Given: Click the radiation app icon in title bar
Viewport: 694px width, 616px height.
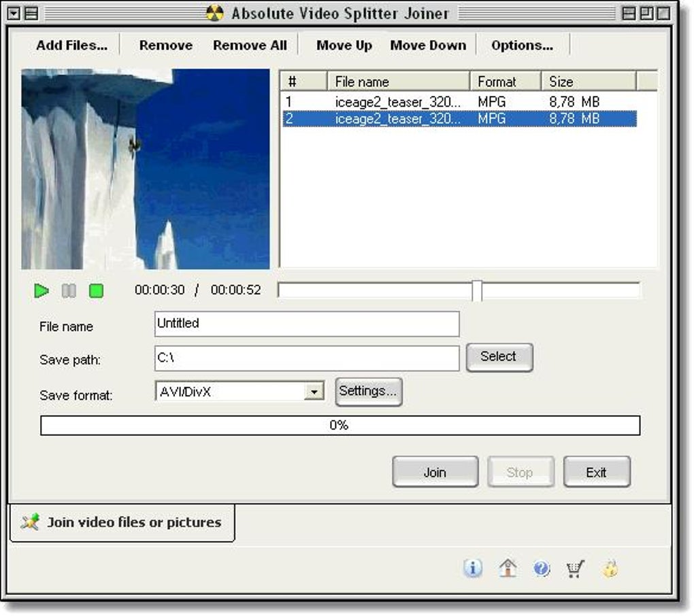Looking at the screenshot, I should tap(214, 14).
